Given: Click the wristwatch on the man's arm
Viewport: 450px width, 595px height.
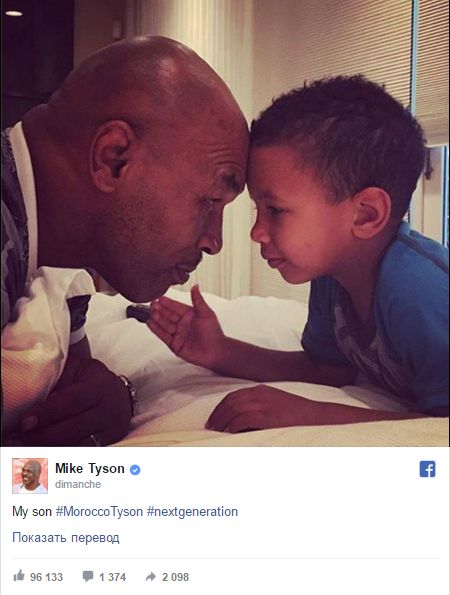Looking at the screenshot, I should point(129,395).
